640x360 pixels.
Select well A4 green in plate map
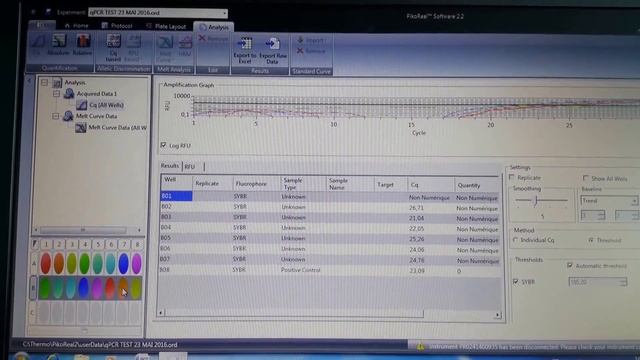pyautogui.click(x=84, y=263)
